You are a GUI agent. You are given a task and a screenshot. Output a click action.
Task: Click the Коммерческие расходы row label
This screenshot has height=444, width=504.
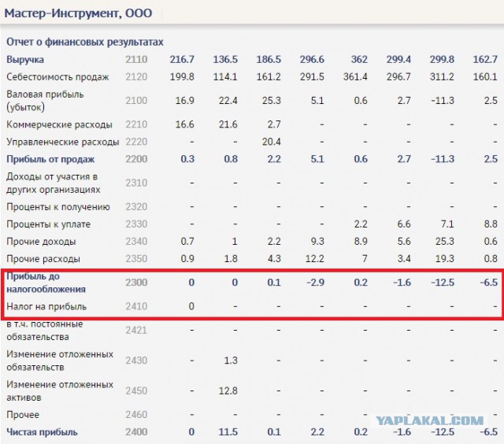coord(60,124)
